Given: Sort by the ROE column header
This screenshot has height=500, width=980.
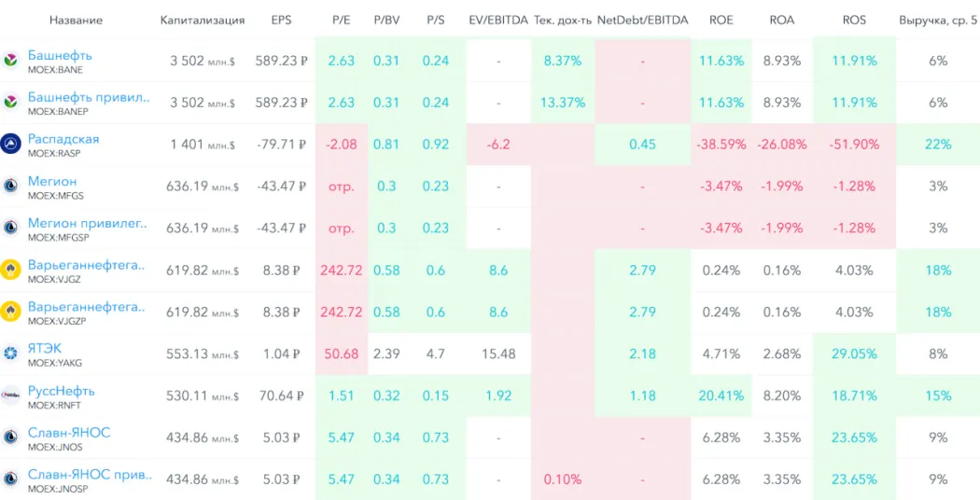Looking at the screenshot, I should tap(721, 20).
